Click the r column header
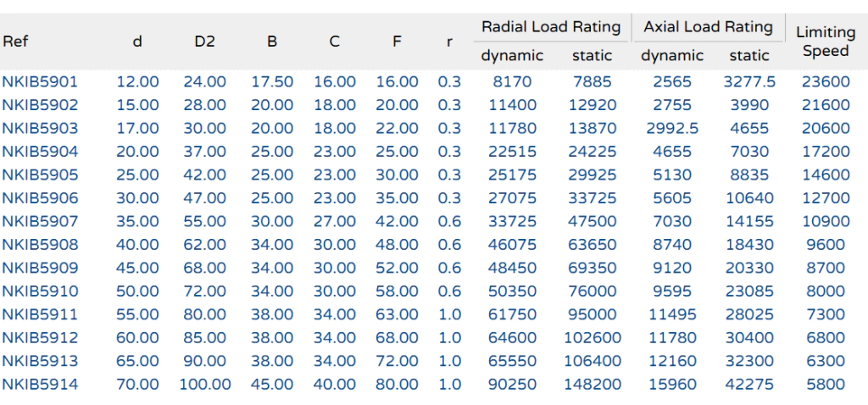The width and height of the screenshot is (868, 405). click(x=449, y=42)
